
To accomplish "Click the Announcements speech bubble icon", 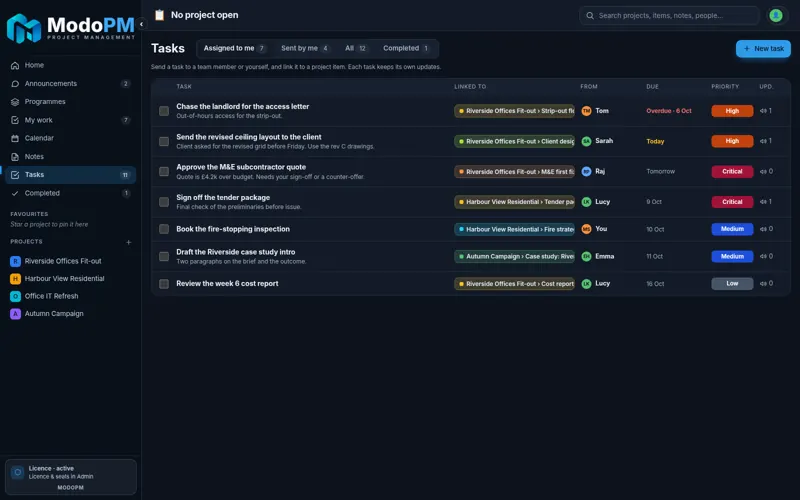I will [x=15, y=84].
